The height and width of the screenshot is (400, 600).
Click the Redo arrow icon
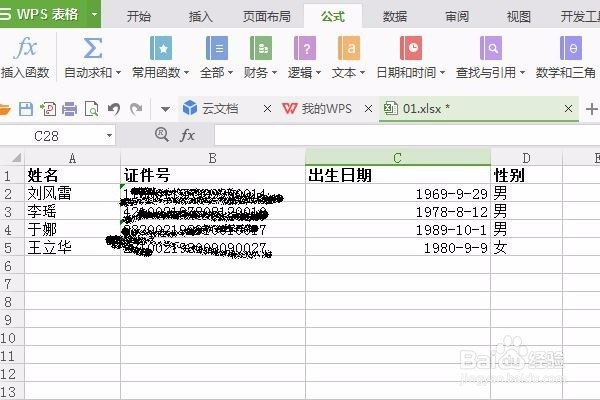[136, 109]
